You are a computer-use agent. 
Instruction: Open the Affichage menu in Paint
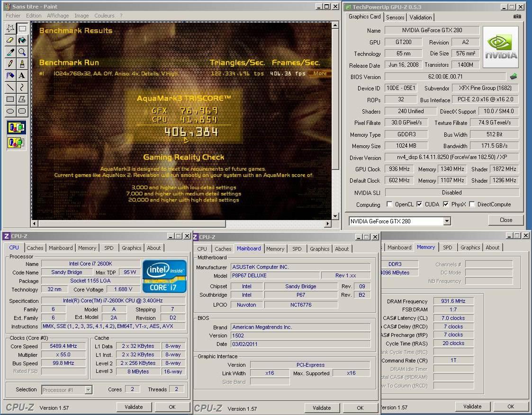pos(58,16)
